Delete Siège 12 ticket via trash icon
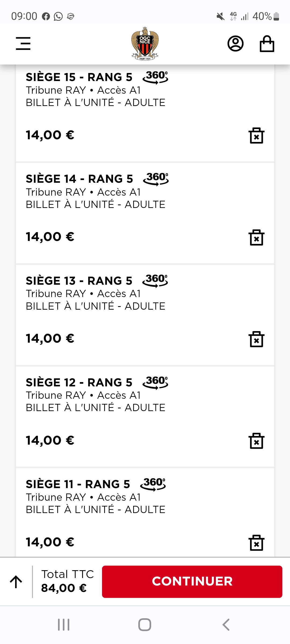This screenshot has width=290, height=644. click(x=256, y=441)
